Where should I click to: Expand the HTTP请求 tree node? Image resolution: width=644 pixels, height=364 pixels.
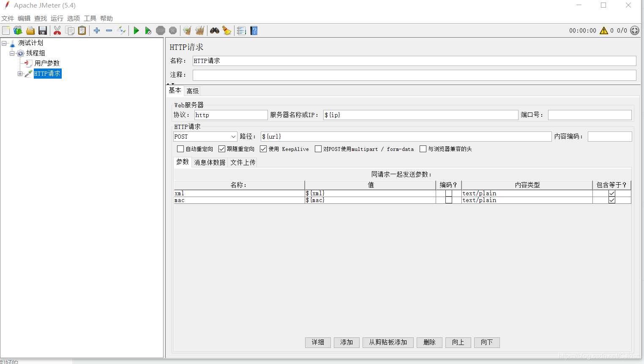pos(20,74)
